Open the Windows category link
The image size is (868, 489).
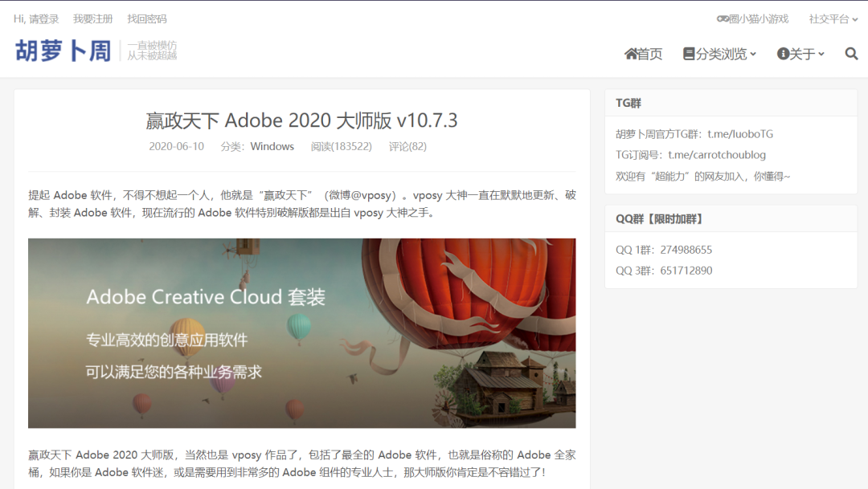(x=272, y=146)
